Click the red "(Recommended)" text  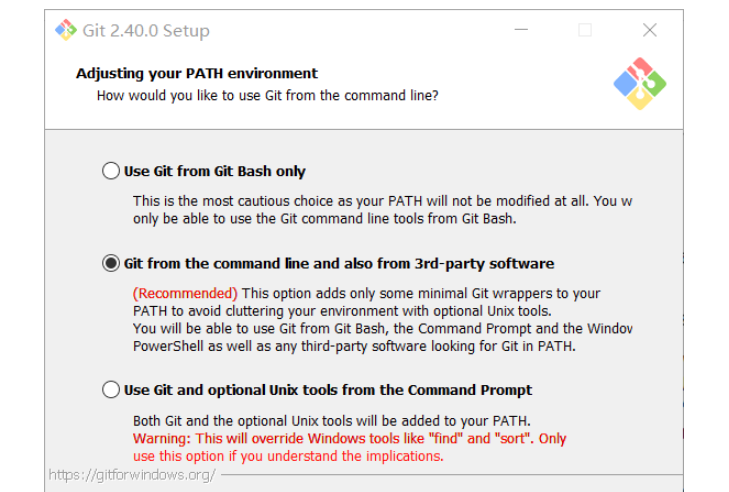185,293
